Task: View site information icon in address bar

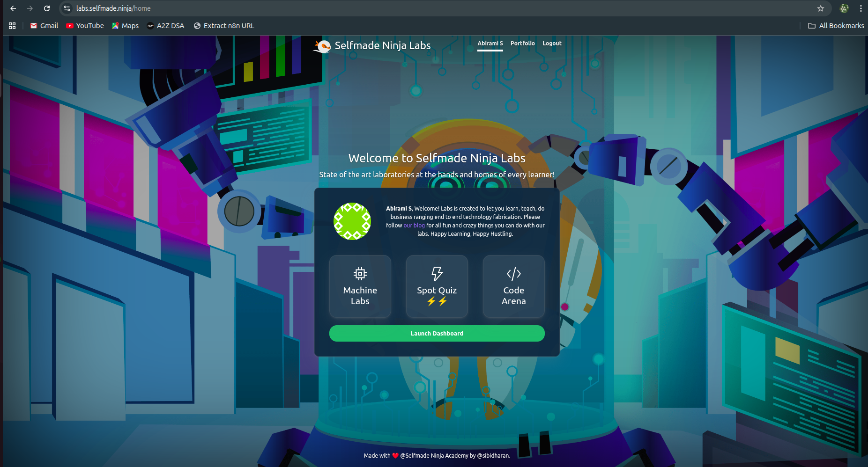Action: click(67, 8)
